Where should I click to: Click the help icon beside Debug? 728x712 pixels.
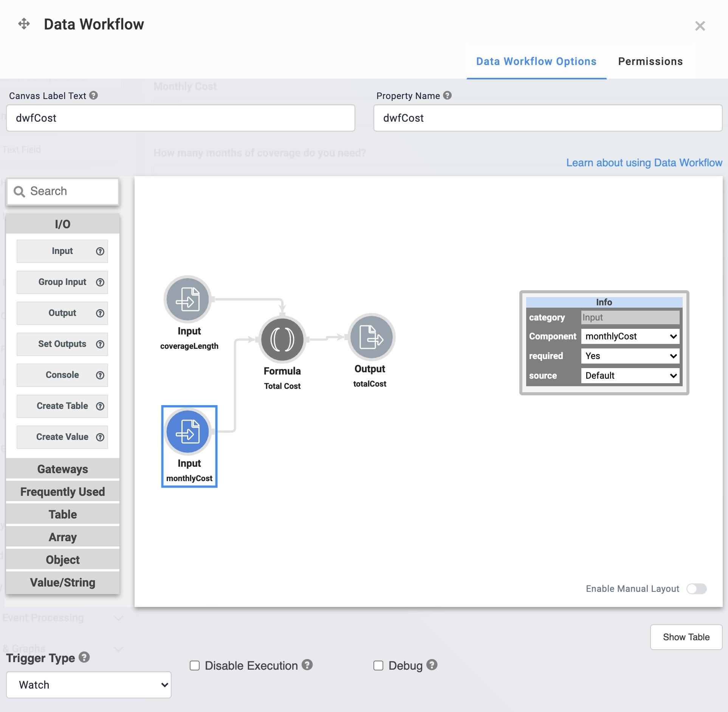tap(432, 665)
